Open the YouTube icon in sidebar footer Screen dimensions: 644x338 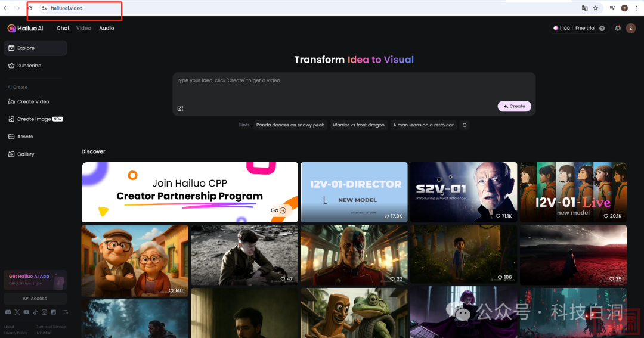coord(26,312)
